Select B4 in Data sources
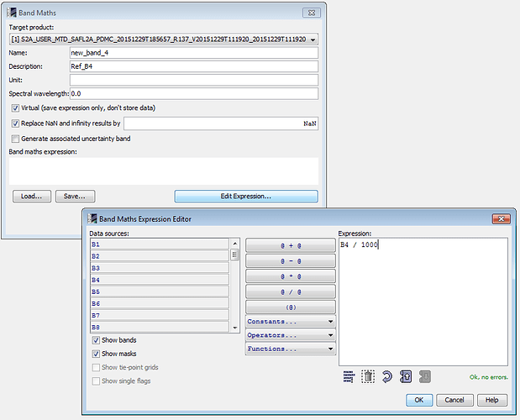Screen dimensions: 520x420 click(160, 280)
